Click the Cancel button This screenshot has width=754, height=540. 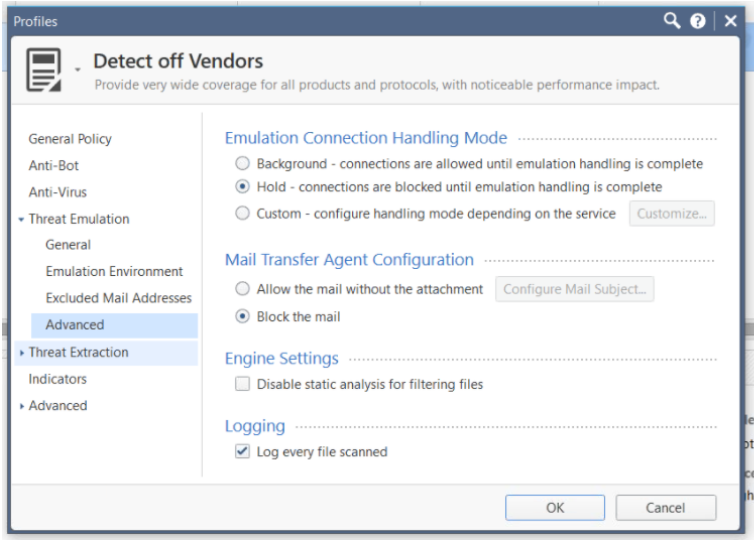coord(666,508)
